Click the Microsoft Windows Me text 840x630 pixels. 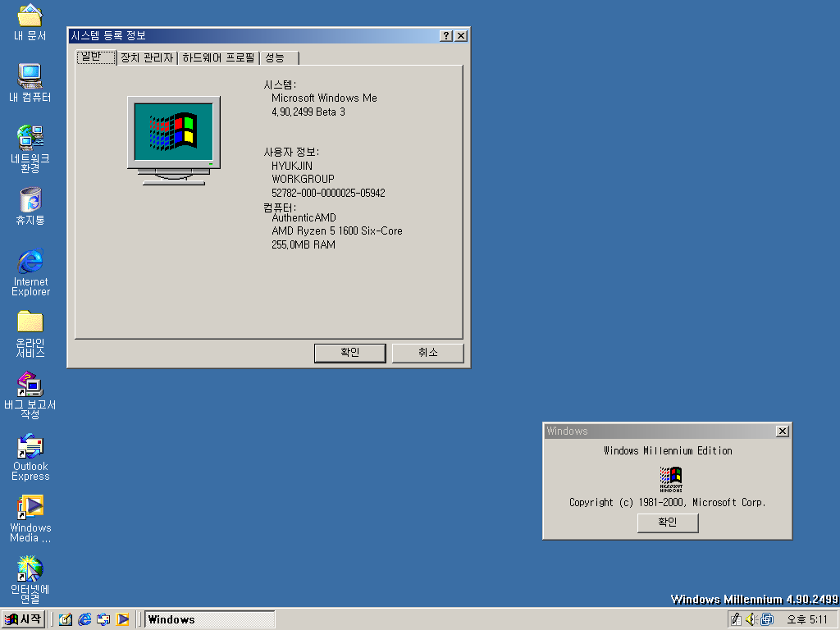point(324,98)
